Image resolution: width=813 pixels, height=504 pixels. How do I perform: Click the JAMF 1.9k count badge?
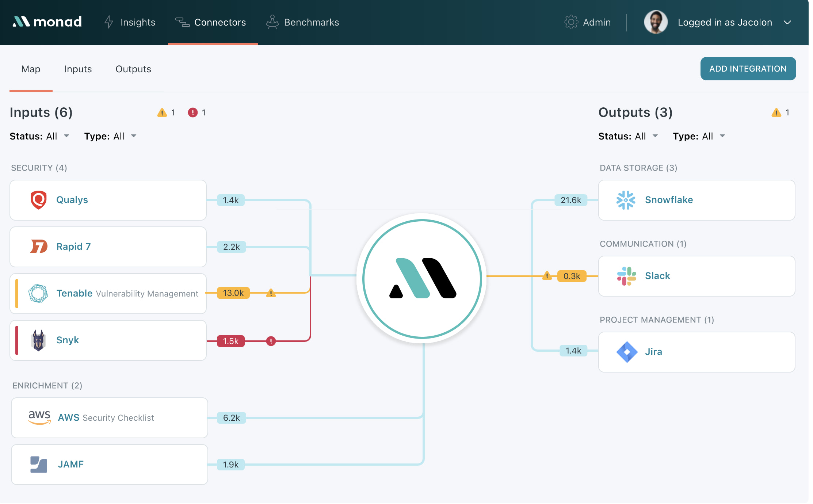point(230,465)
